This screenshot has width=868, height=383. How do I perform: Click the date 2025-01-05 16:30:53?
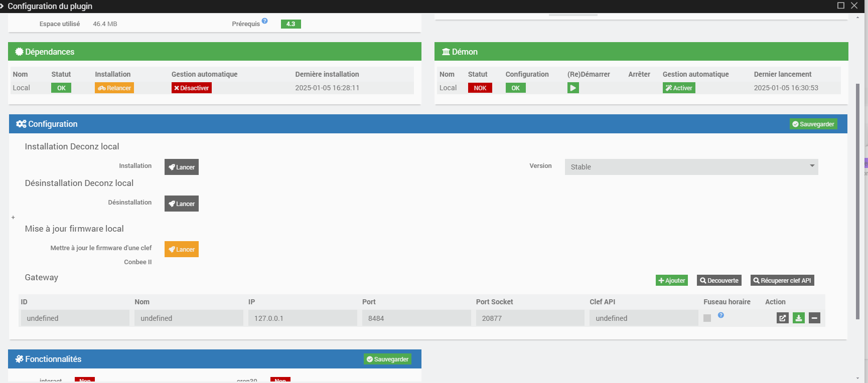click(786, 88)
